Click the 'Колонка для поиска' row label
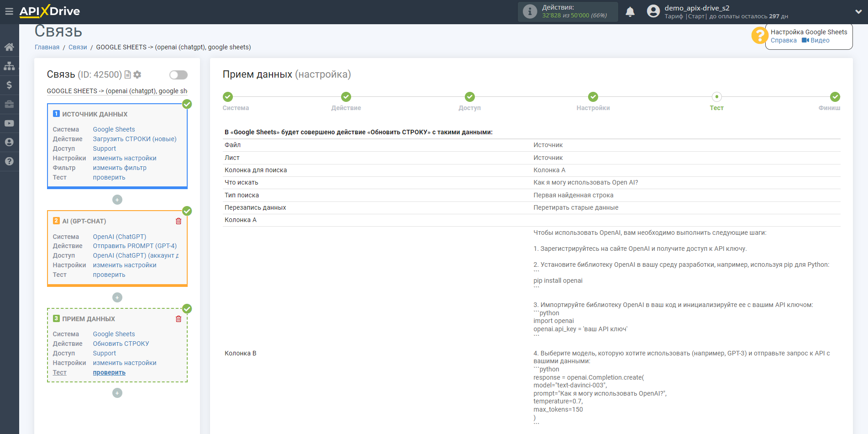Image resolution: width=868 pixels, height=434 pixels. pos(256,170)
